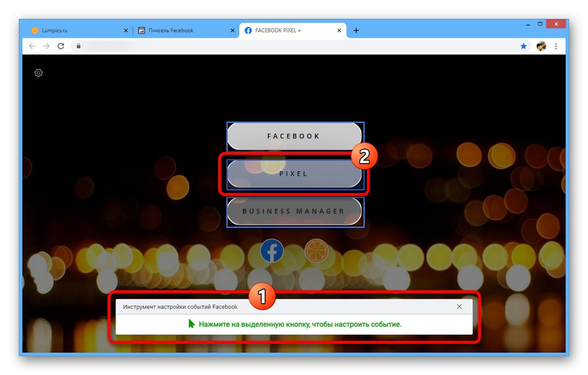Click the PIXEL button
This screenshot has height=375, width=588.
point(294,174)
